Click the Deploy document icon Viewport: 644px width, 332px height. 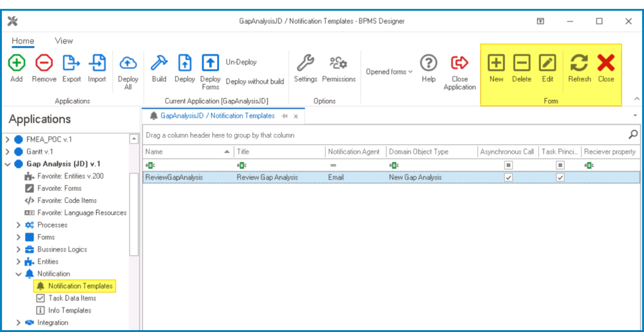(184, 63)
